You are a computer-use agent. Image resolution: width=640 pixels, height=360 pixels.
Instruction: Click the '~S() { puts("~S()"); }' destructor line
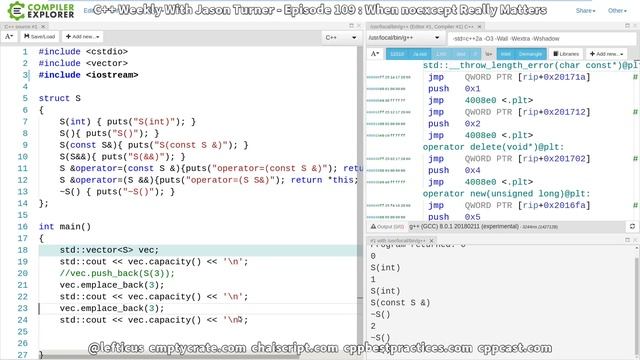point(117,192)
